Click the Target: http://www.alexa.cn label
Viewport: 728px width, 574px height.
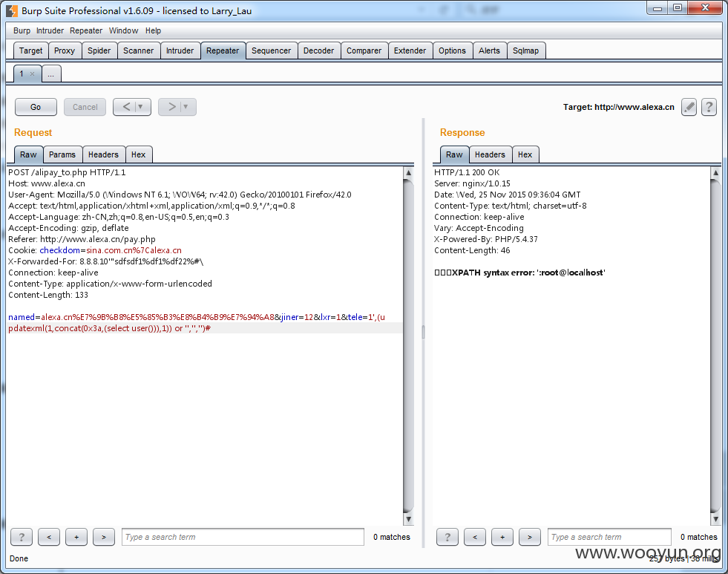(618, 107)
